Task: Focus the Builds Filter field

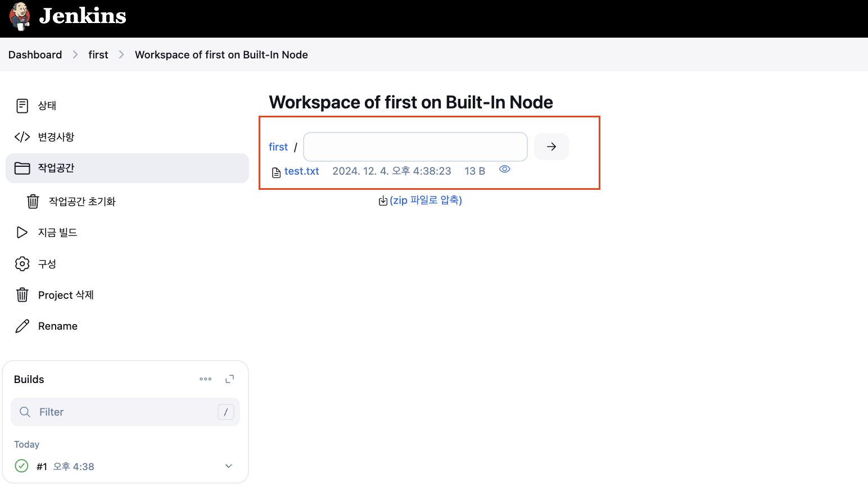Action: click(125, 412)
